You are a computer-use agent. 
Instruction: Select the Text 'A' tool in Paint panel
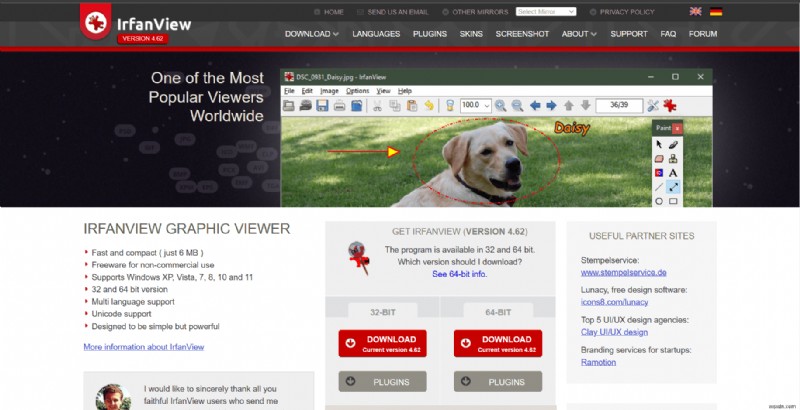673,173
